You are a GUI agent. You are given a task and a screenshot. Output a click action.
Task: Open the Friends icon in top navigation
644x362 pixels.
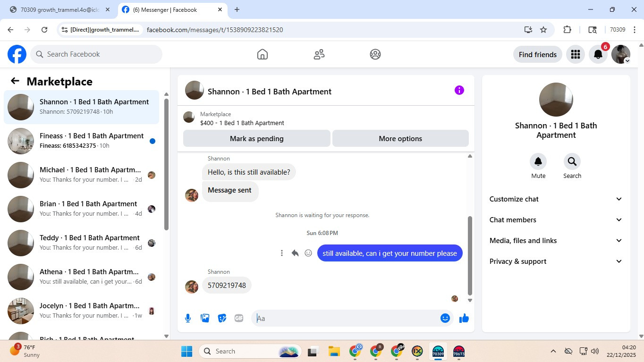pyautogui.click(x=319, y=54)
